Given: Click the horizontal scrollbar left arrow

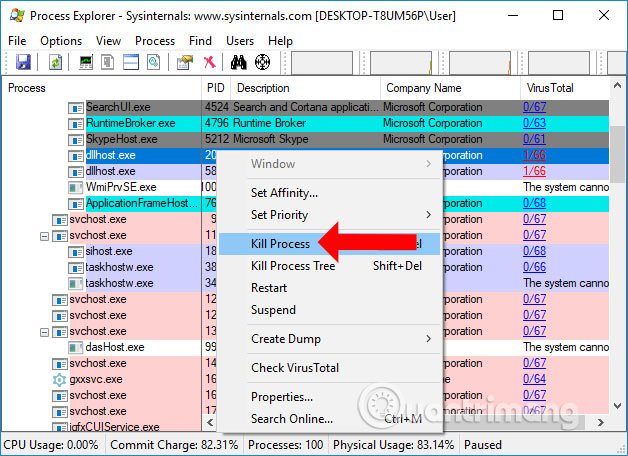Looking at the screenshot, I should [x=210, y=422].
